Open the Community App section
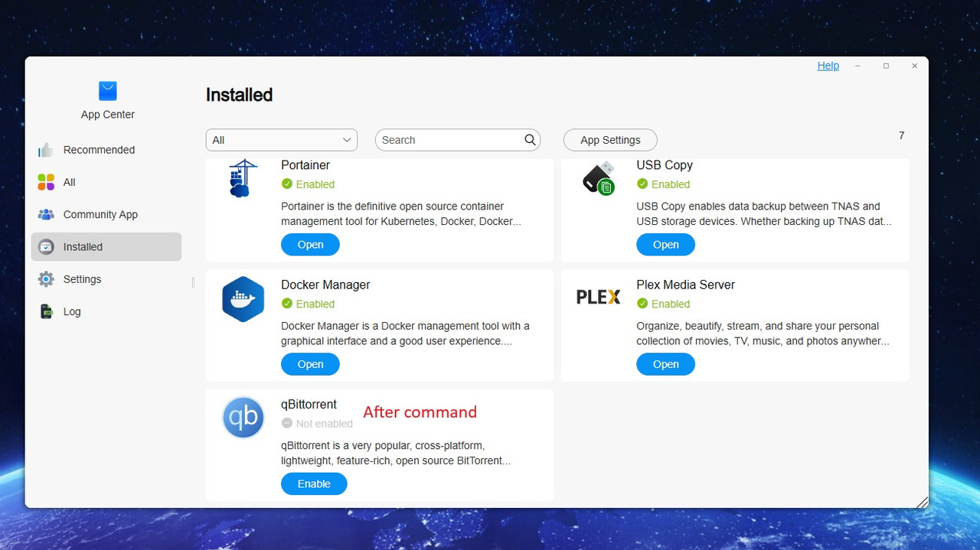980x550 pixels. tap(106, 215)
